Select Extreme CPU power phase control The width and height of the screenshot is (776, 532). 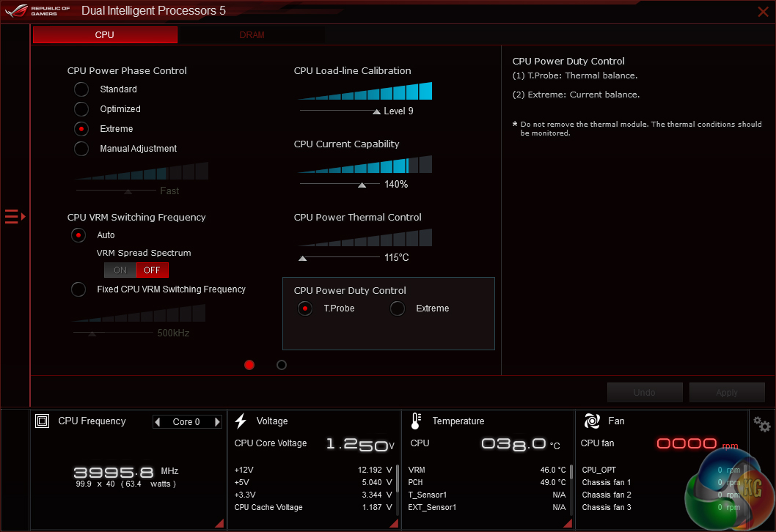[x=81, y=128]
